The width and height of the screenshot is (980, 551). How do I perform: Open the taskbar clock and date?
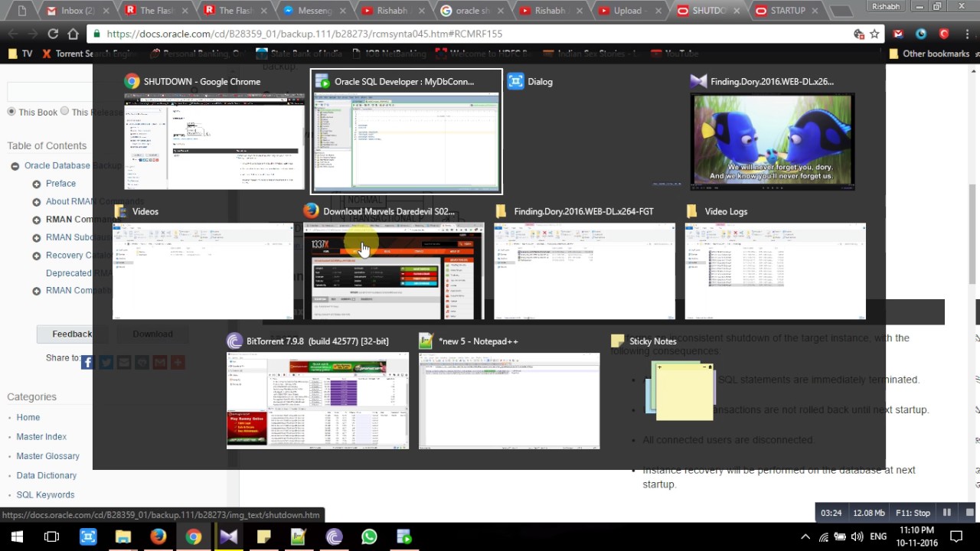(916, 536)
